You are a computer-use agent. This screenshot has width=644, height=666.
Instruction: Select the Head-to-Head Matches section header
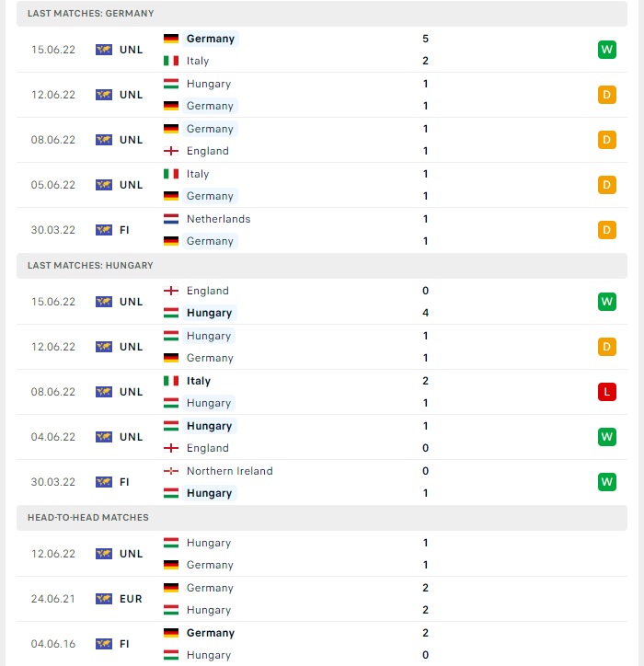coord(322,518)
